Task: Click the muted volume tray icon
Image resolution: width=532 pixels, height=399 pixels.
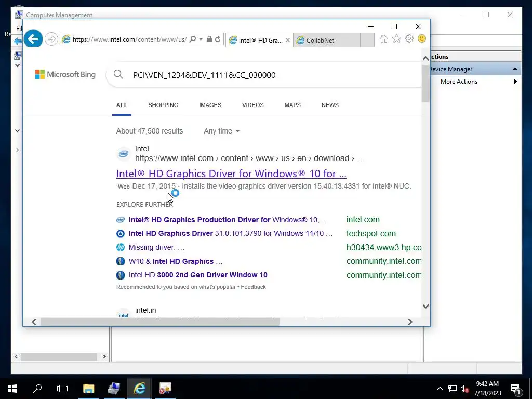Action: pyautogui.click(x=464, y=389)
